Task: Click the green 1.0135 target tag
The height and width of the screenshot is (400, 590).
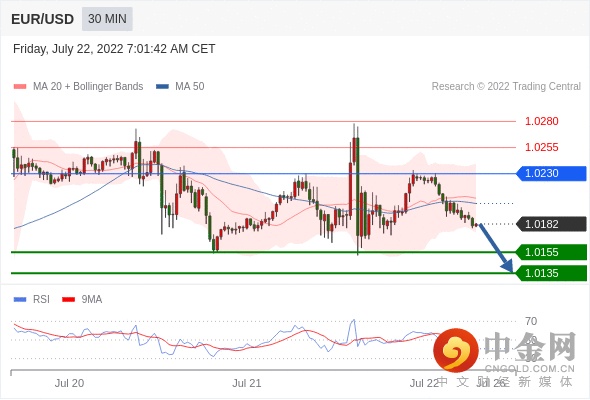Action: coord(551,273)
